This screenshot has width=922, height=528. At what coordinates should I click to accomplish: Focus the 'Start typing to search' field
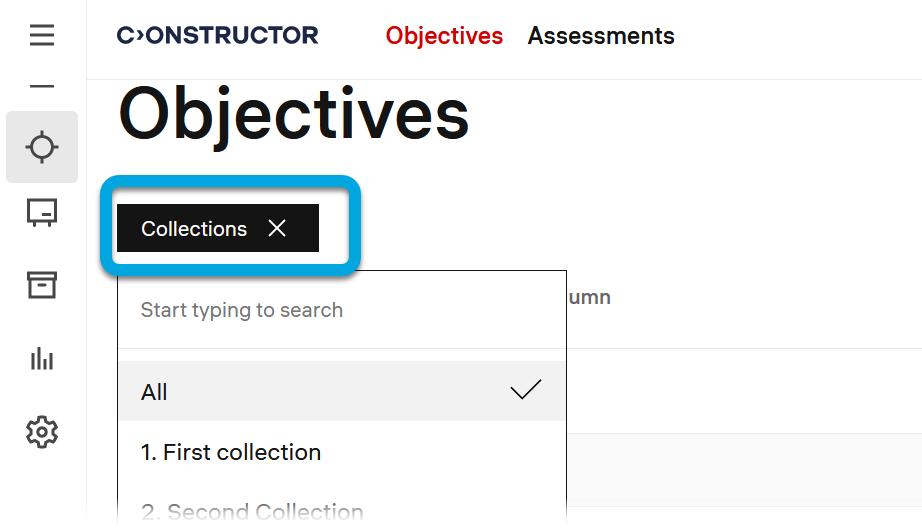coord(340,310)
